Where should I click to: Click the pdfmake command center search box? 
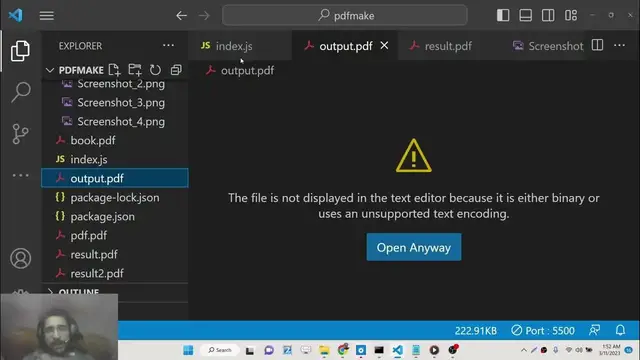pyautogui.click(x=344, y=16)
